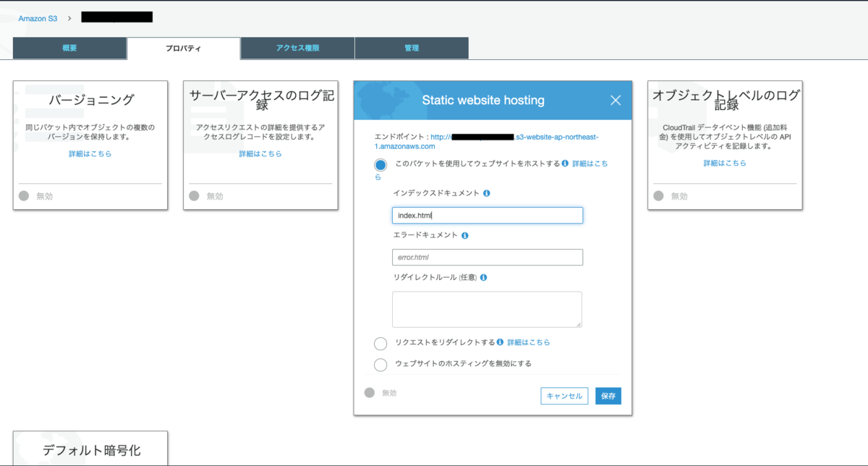This screenshot has width=868, height=466.
Task: Focus the error.html error document field
Action: (488, 258)
